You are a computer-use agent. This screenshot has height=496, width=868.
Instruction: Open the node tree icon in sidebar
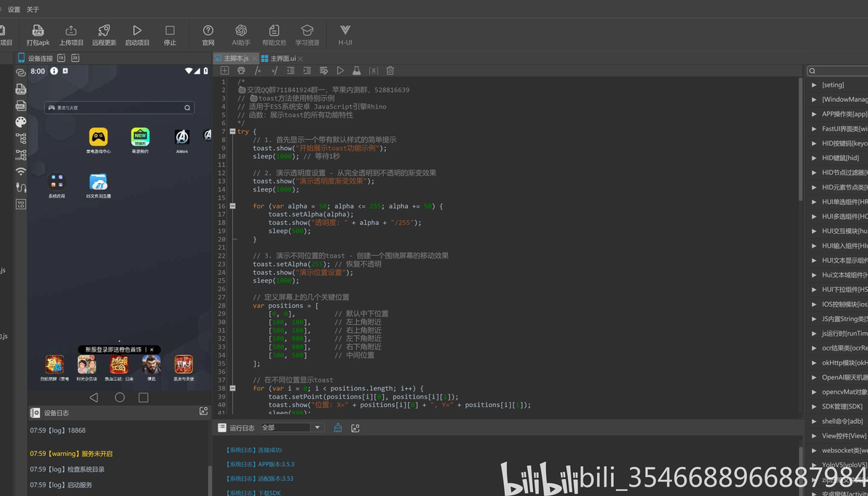point(21,138)
